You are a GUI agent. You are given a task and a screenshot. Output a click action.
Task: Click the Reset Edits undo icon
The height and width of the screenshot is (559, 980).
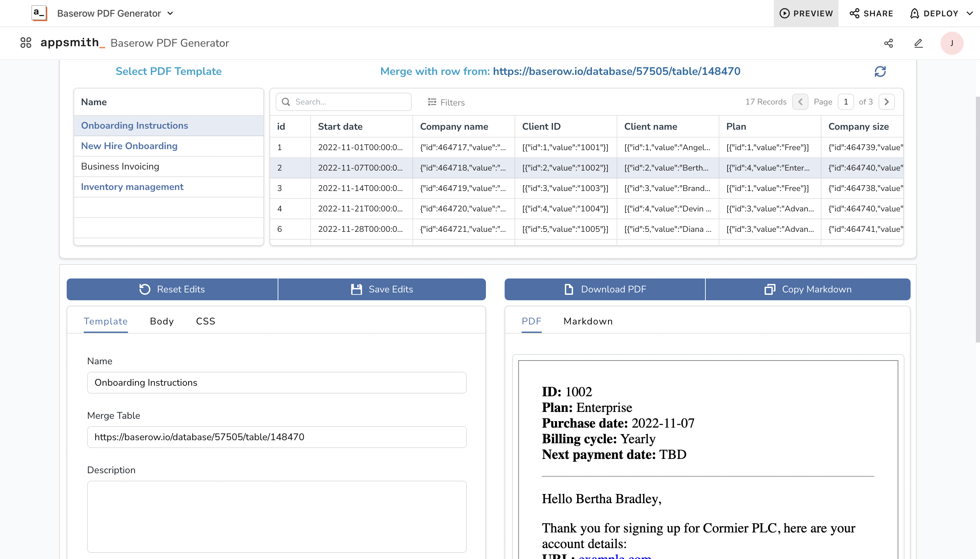click(145, 289)
